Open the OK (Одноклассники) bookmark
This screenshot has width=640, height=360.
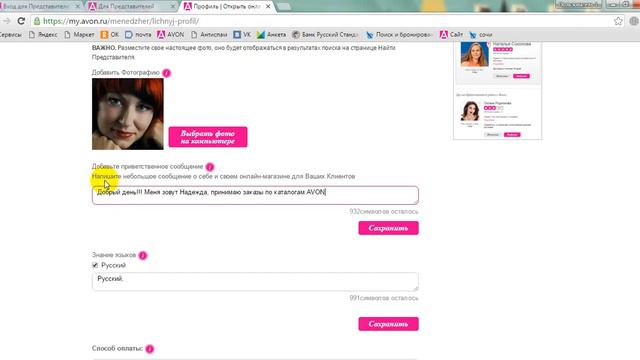110,35
